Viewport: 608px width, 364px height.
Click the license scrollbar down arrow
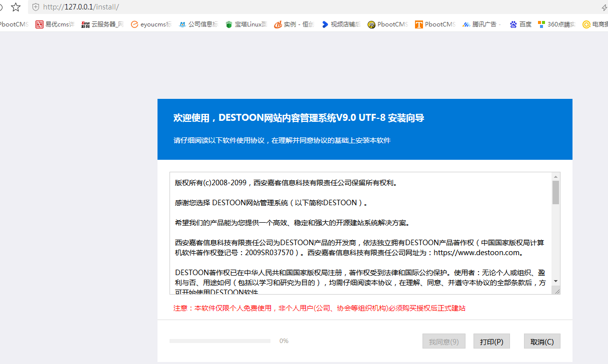[x=555, y=281]
